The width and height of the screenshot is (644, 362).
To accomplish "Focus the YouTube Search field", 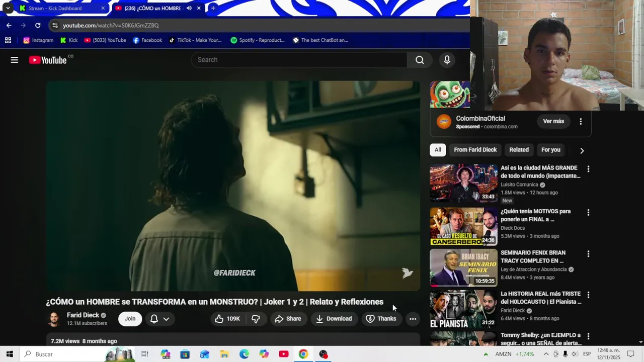I will pyautogui.click(x=299, y=60).
